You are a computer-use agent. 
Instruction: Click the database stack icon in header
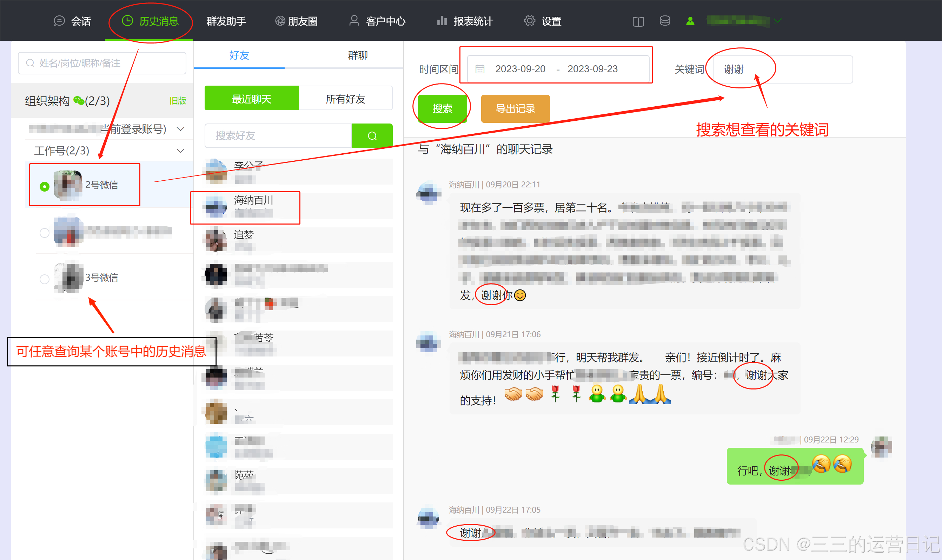(665, 21)
